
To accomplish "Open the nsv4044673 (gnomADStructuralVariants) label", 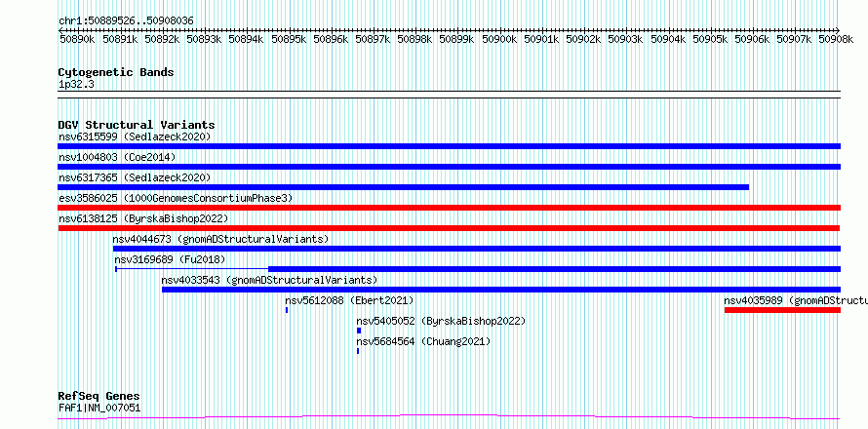I will click(220, 239).
